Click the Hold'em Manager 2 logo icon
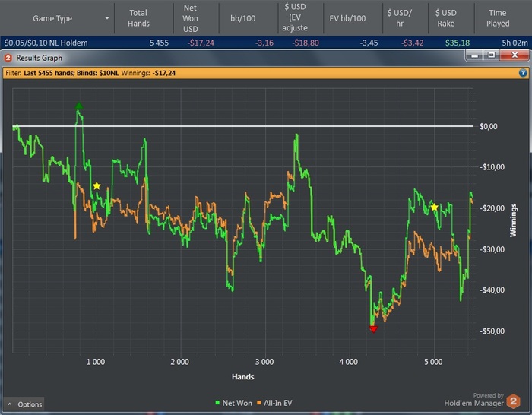The width and height of the screenshot is (532, 415). [513, 401]
